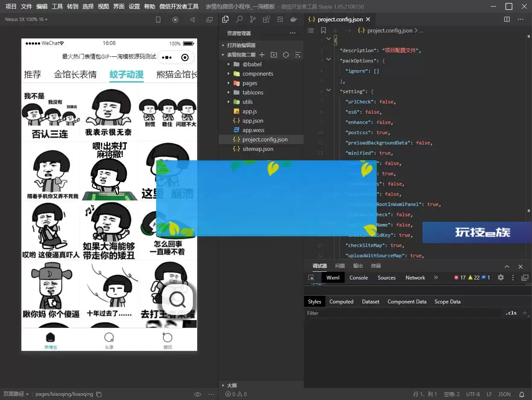Add new style rule plus icon
The height and width of the screenshot is (400, 532).
[x=525, y=313]
